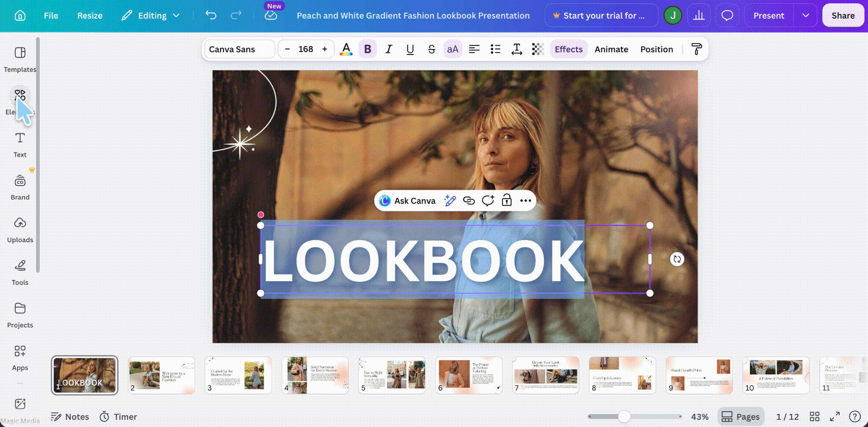The width and height of the screenshot is (868, 427).
Task: Open the 43% zoom level menu
Action: [700, 417]
